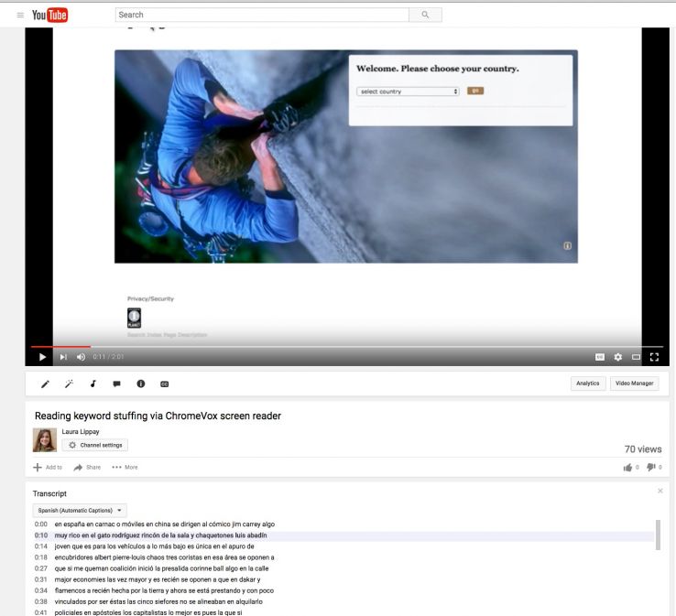Click the 70 views counter
Viewport: 676px width, 616px height.
click(x=643, y=449)
